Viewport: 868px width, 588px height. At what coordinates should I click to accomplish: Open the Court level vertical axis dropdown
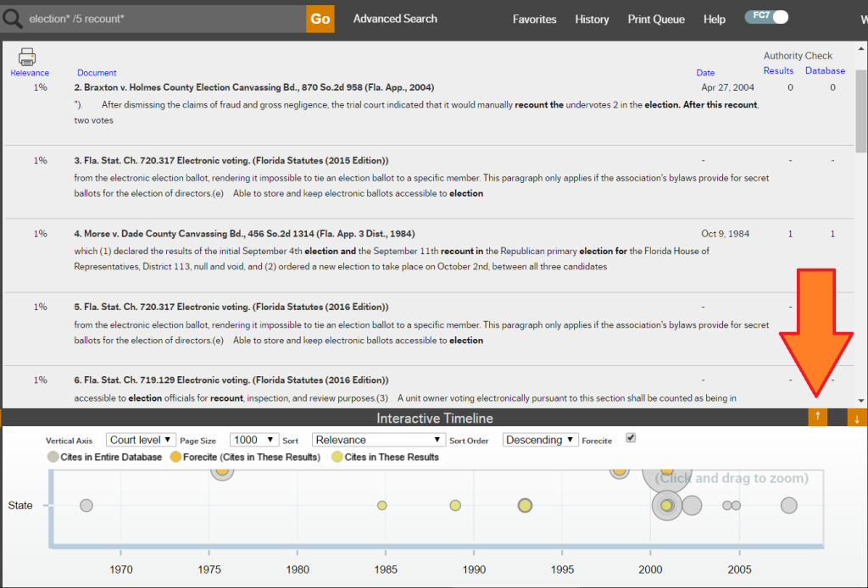(141, 440)
